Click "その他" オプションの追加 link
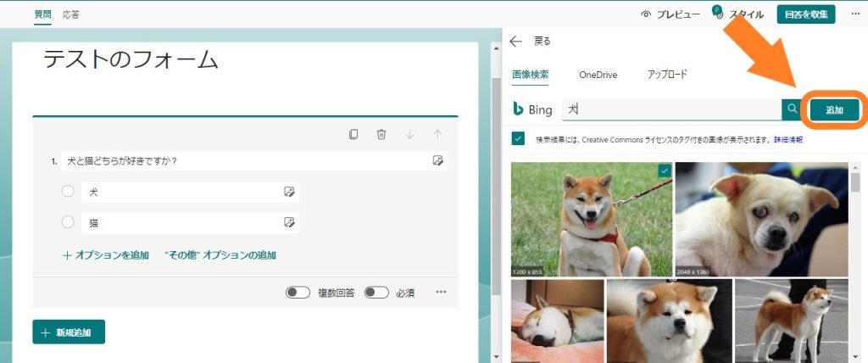The width and height of the screenshot is (868, 363). tap(220, 255)
